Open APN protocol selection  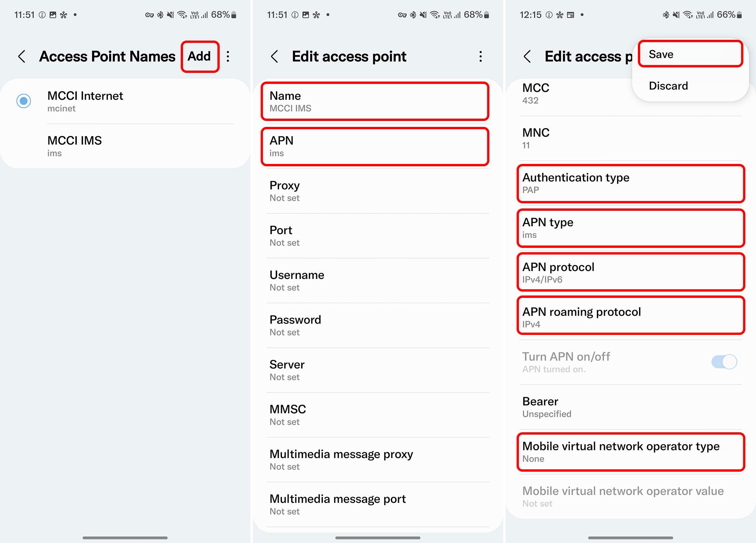coord(630,273)
